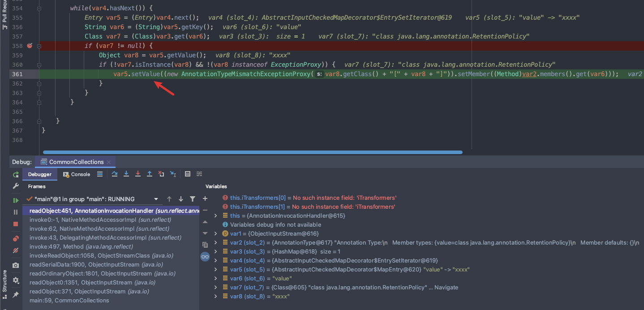Click Force Step Into red arrow
The height and width of the screenshot is (310, 644).
tap(138, 174)
